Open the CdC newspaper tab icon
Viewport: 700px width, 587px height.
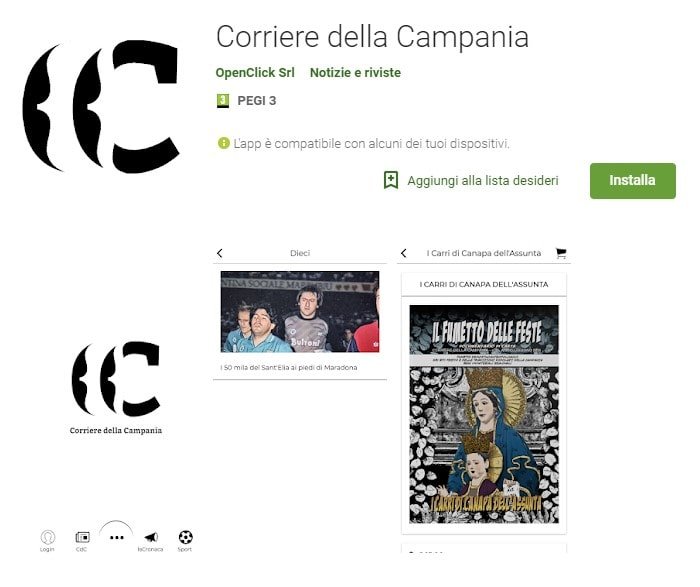tap(82, 537)
